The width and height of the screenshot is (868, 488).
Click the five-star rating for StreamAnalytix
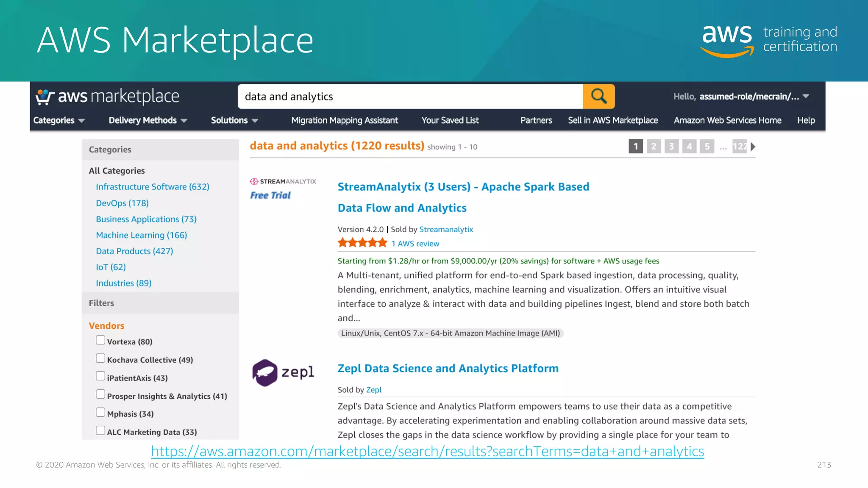pyautogui.click(x=362, y=243)
